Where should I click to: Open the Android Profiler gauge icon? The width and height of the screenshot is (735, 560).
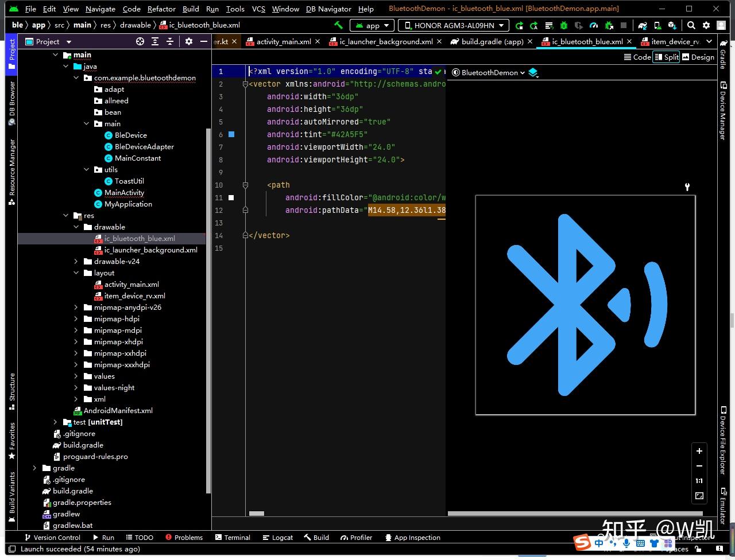click(594, 25)
